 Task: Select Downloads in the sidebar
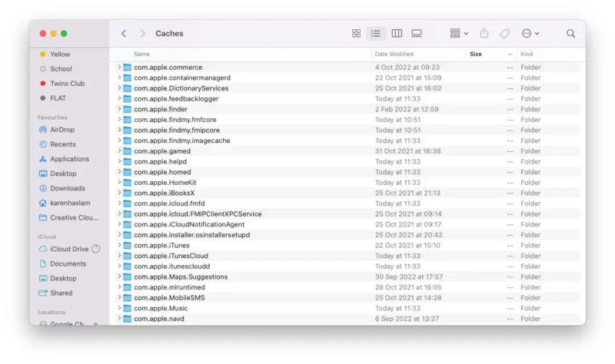pyautogui.click(x=67, y=188)
